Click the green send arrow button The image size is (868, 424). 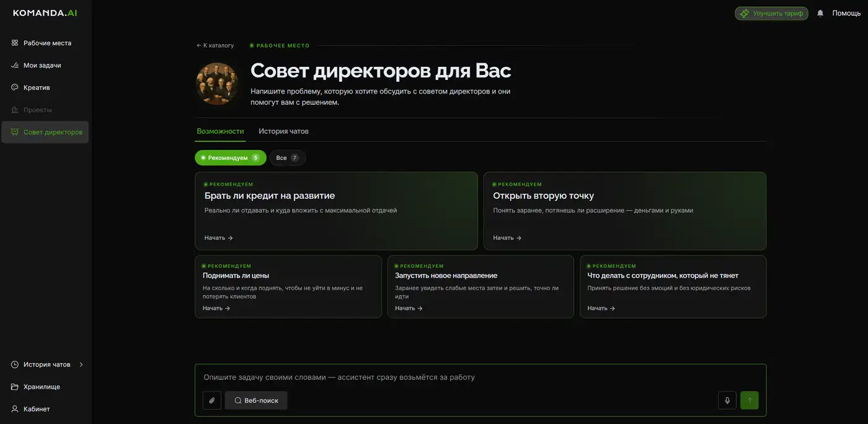750,400
